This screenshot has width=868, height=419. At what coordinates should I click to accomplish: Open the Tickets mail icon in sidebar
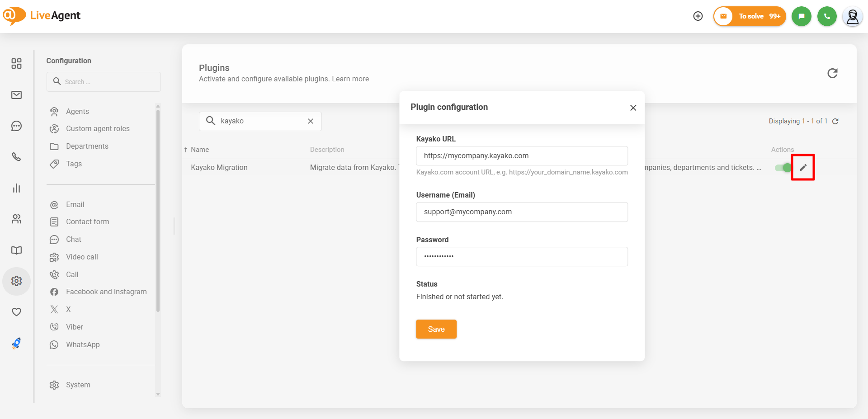tap(17, 95)
